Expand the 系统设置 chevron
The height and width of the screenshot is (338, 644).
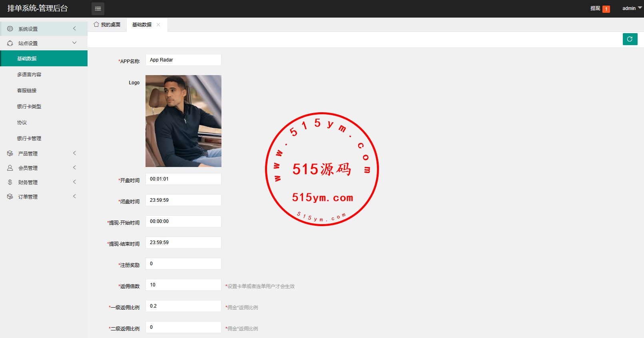74,28
